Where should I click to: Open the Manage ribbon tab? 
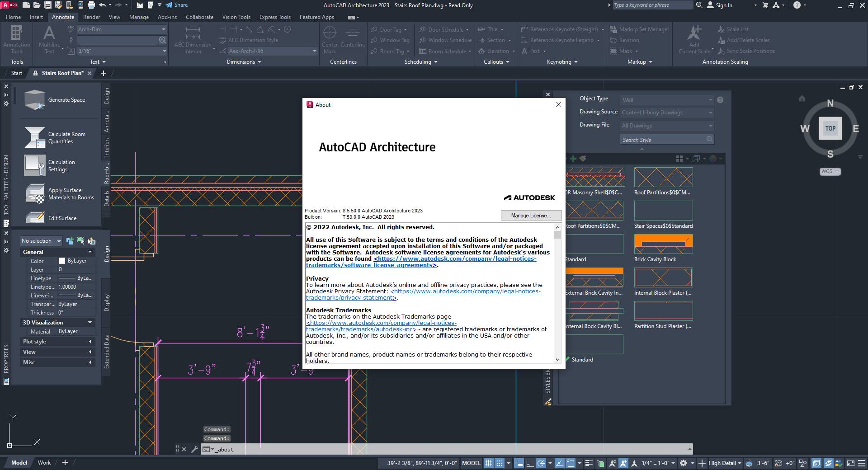point(139,17)
